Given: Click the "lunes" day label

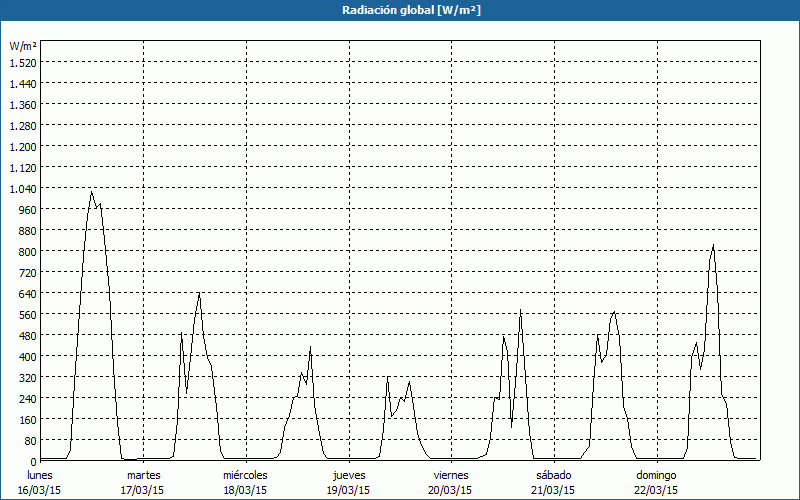Looking at the screenshot, I should (x=41, y=474).
